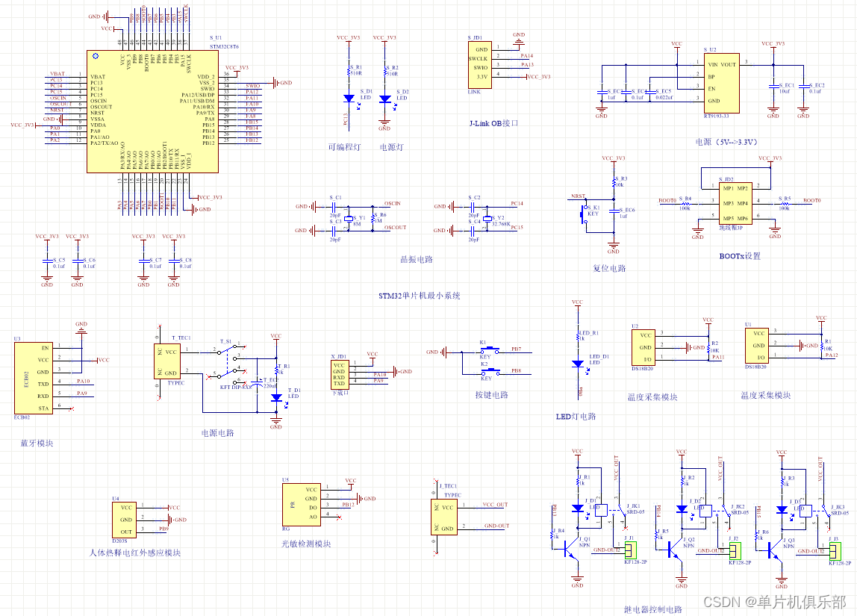Screen dimensions: 857x616
Task: Click the S_Y1 8M crystal symbol
Action: click(x=348, y=219)
